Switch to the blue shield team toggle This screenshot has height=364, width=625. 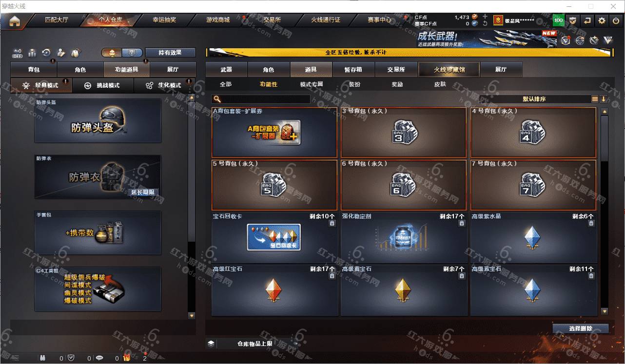132,52
